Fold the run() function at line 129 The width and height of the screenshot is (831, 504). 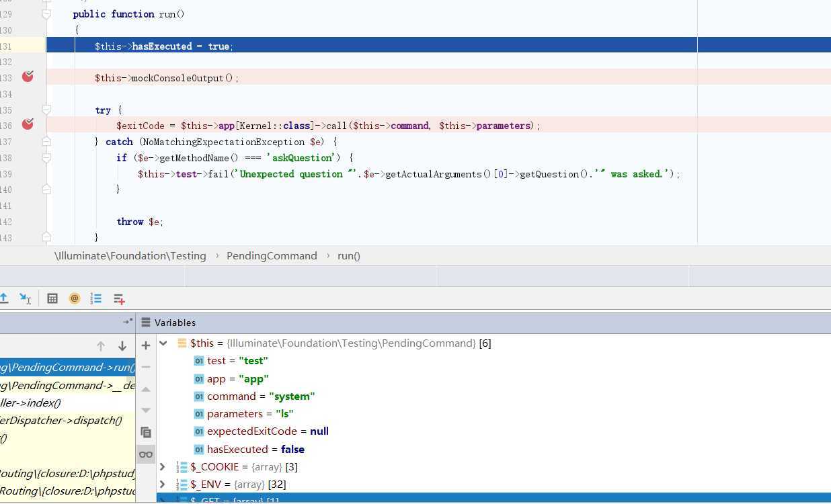46,14
